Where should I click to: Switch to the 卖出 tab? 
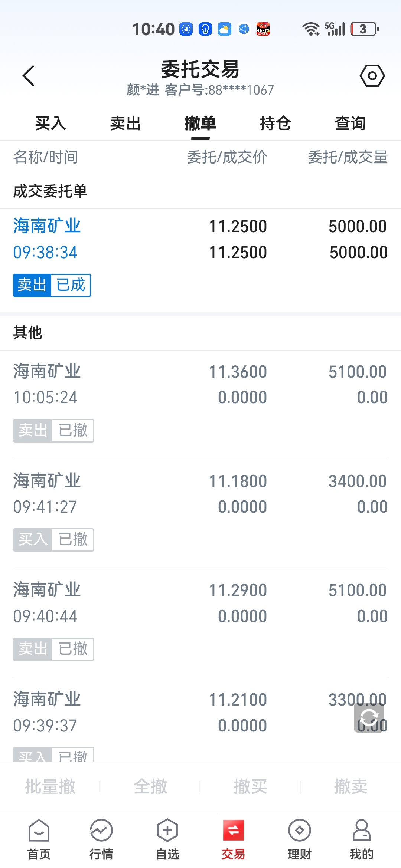(x=125, y=123)
